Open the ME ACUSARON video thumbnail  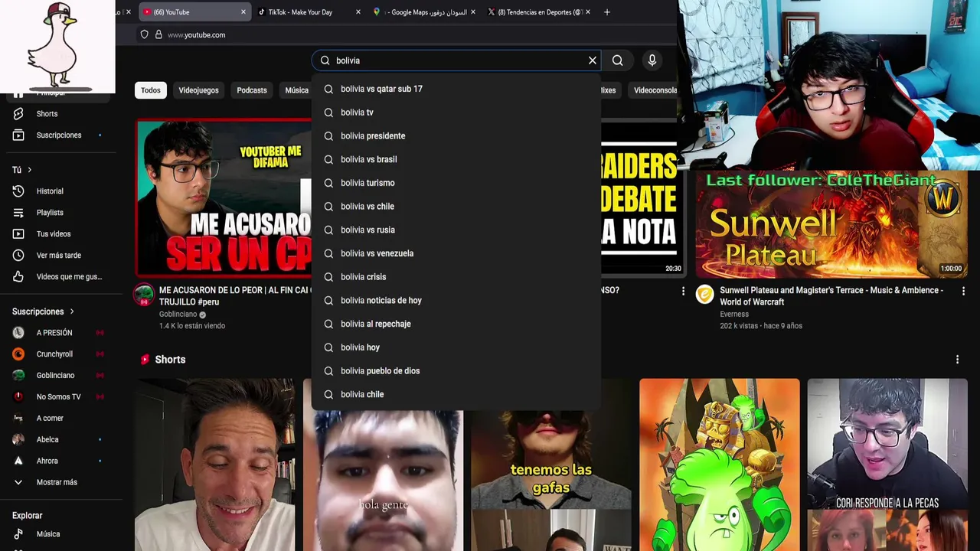pos(224,197)
